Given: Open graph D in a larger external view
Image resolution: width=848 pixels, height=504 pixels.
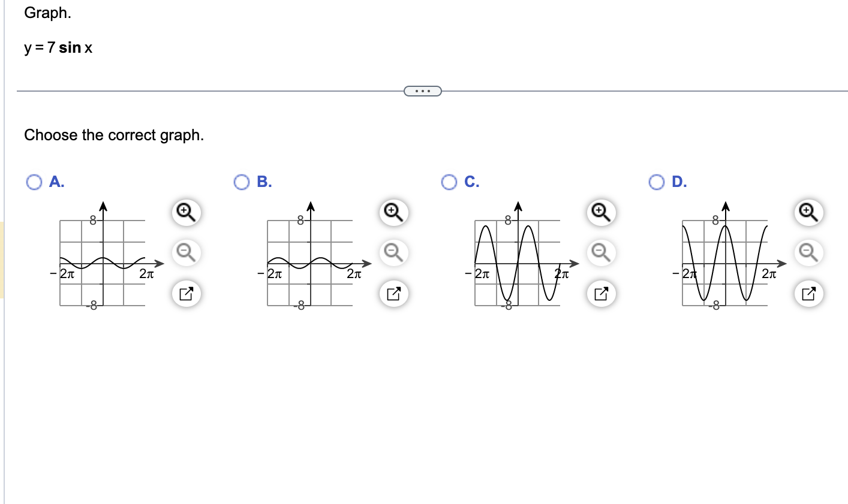Looking at the screenshot, I should pyautogui.click(x=807, y=294).
